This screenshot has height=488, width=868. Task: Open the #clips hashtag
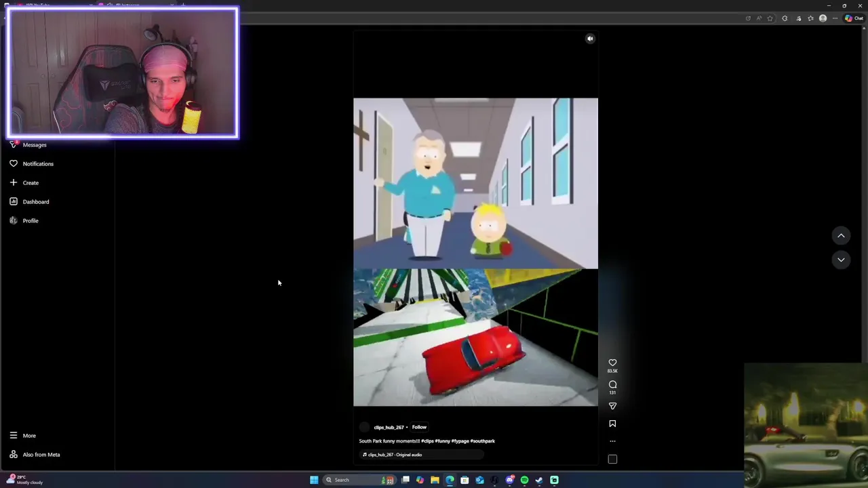(427, 441)
